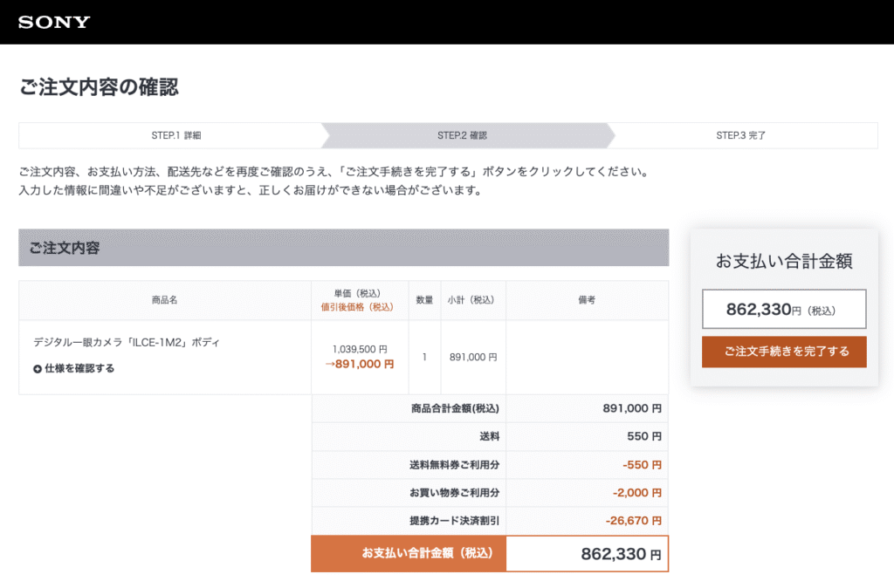Image resolution: width=894 pixels, height=588 pixels.
Task: Click the 単価（税込） column header label
Action: click(x=357, y=293)
